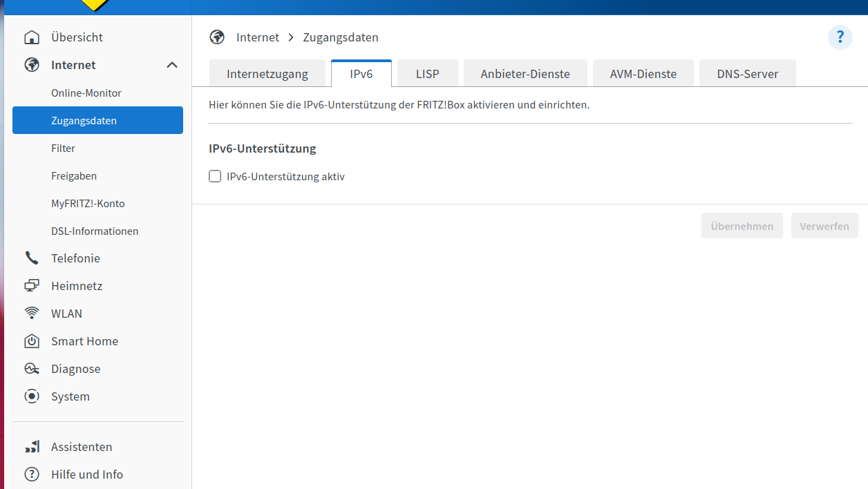Select the Telefonie phone icon
The height and width of the screenshot is (489, 868).
coord(32,258)
